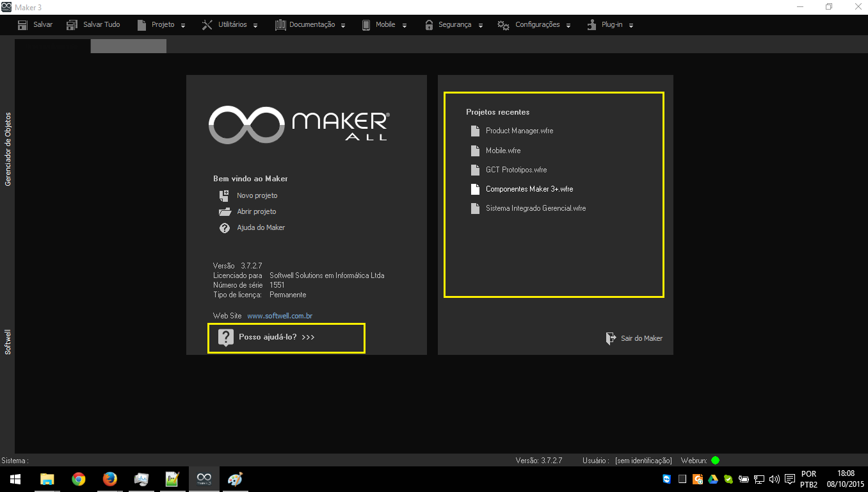Open the Projeto menu label
Viewport: 868px width, 492px height.
click(x=163, y=25)
